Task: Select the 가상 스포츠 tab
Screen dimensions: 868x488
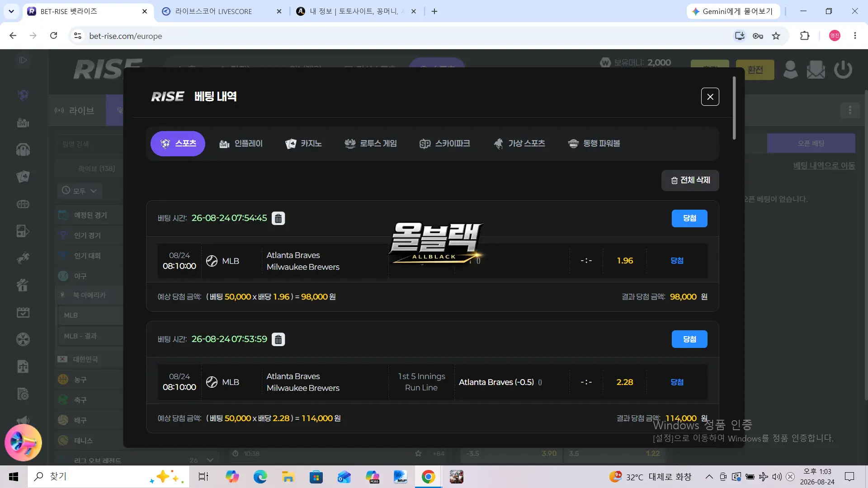Action: [x=519, y=144]
